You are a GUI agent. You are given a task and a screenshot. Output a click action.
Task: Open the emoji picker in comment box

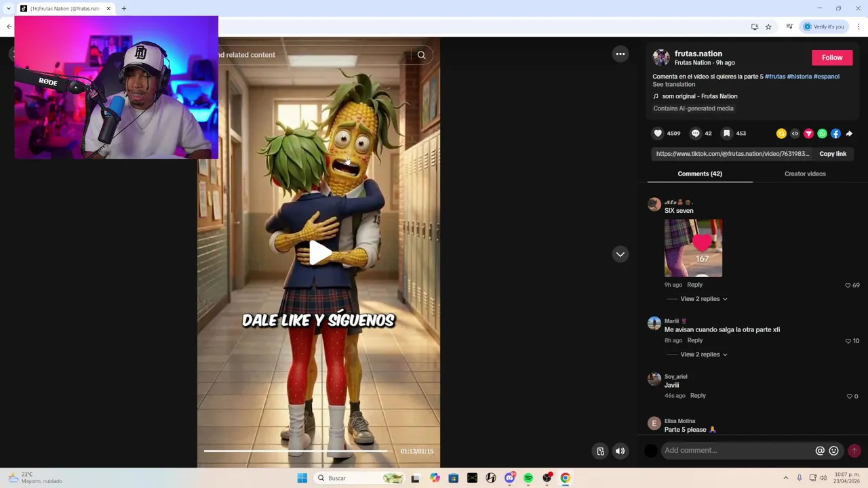(833, 451)
